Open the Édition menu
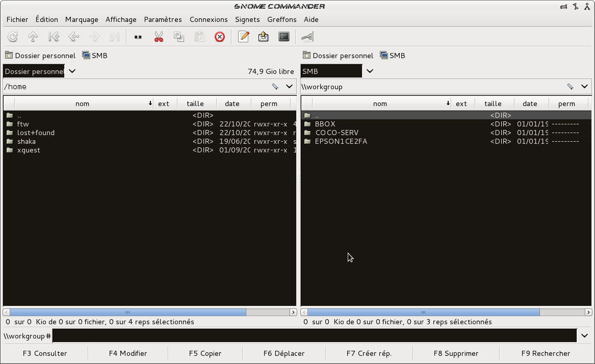Image resolution: width=595 pixels, height=364 pixels. [47, 19]
